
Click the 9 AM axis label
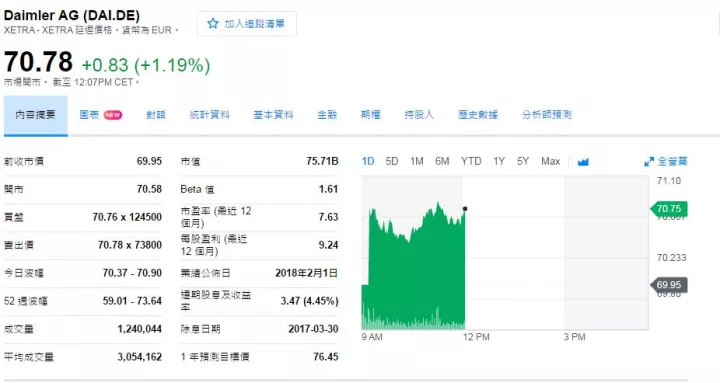372,337
